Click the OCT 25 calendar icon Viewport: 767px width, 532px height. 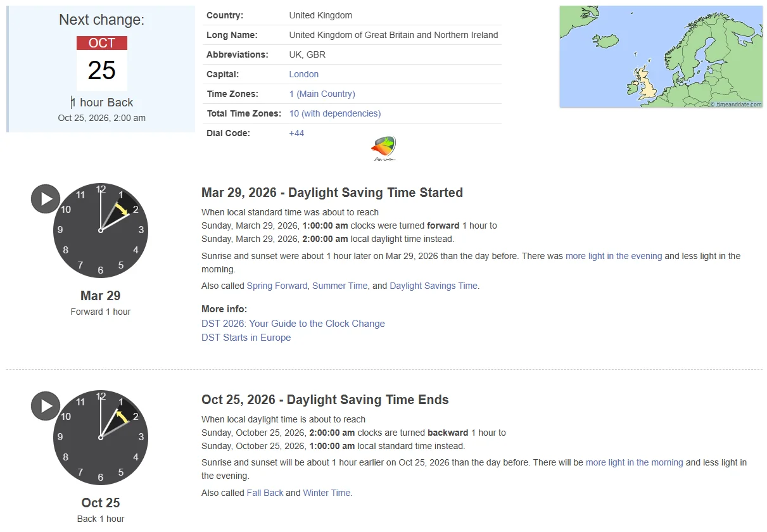tap(102, 63)
